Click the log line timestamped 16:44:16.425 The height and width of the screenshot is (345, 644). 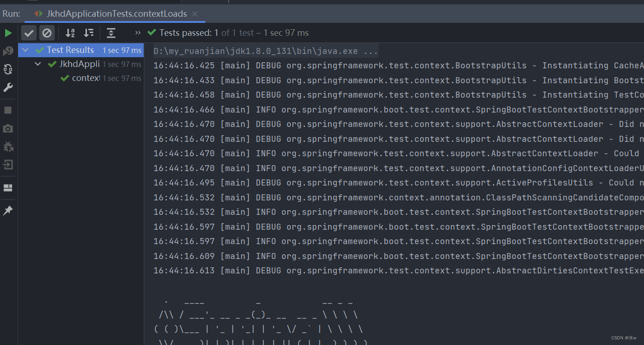[398, 66]
